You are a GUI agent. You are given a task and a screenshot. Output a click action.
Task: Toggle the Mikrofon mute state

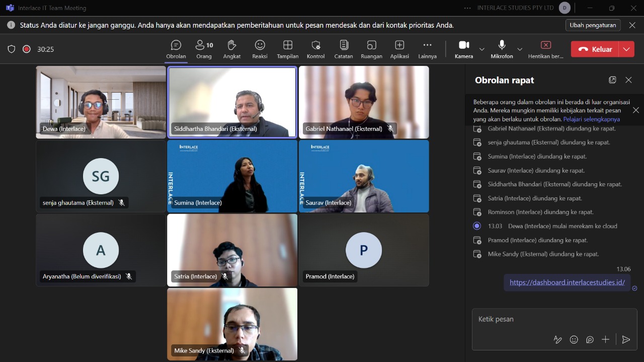click(x=502, y=49)
